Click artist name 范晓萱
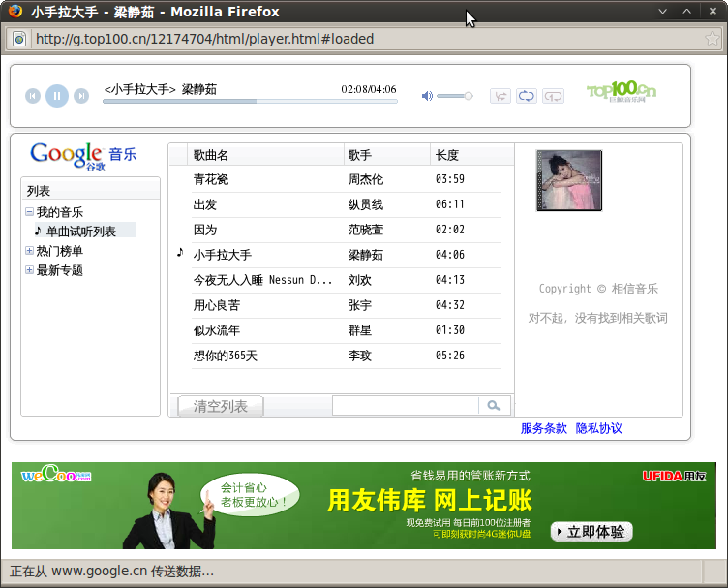Screen dimensions: 728x588 [x=366, y=230]
